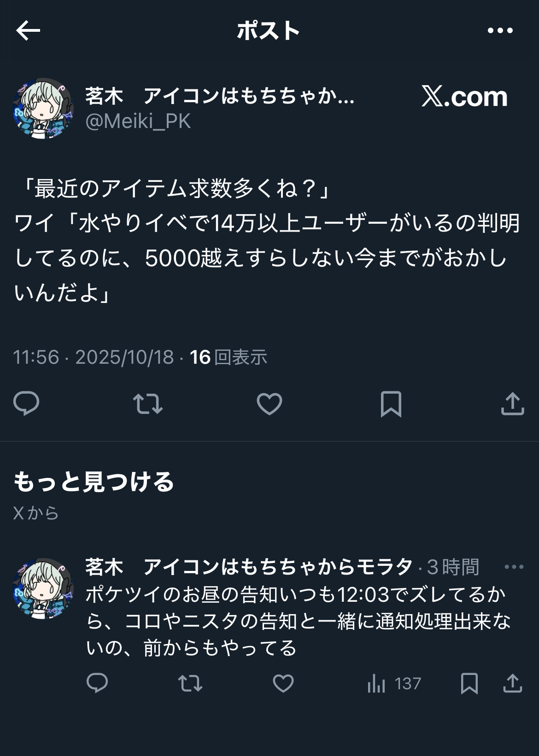Repost the main post
The width and height of the screenshot is (539, 756).
(x=148, y=404)
